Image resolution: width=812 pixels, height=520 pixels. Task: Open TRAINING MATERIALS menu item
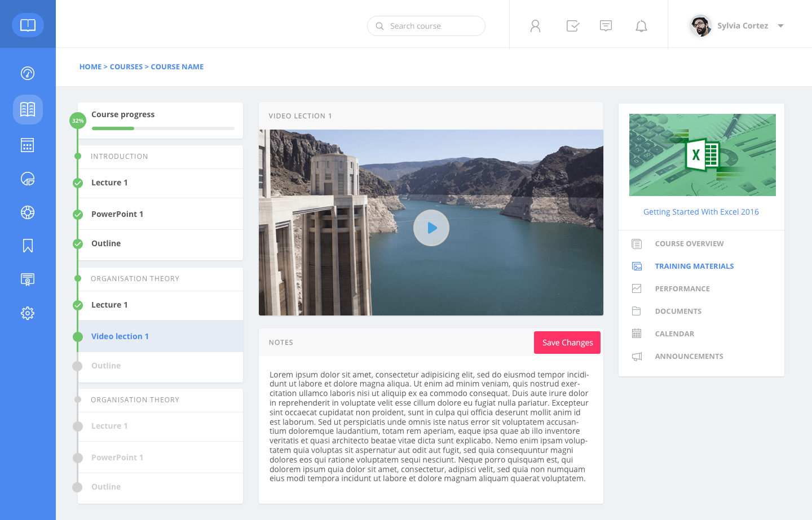point(694,266)
